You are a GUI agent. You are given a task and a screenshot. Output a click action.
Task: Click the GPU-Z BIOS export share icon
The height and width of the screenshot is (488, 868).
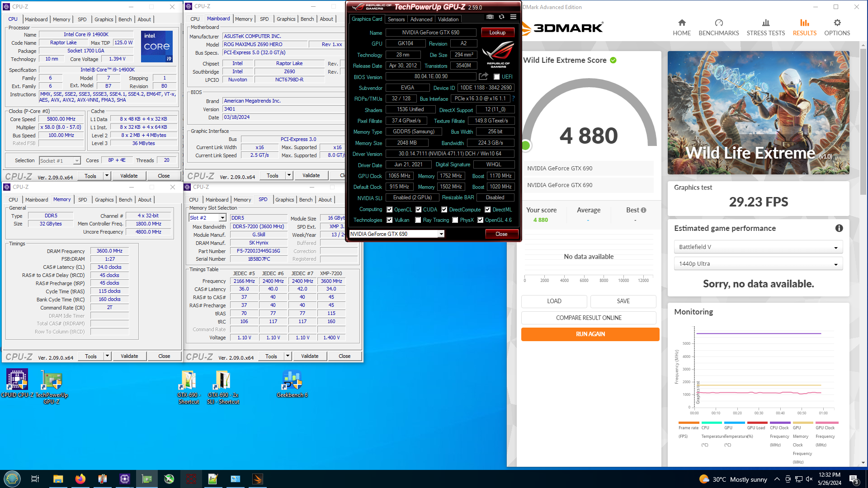pos(483,76)
